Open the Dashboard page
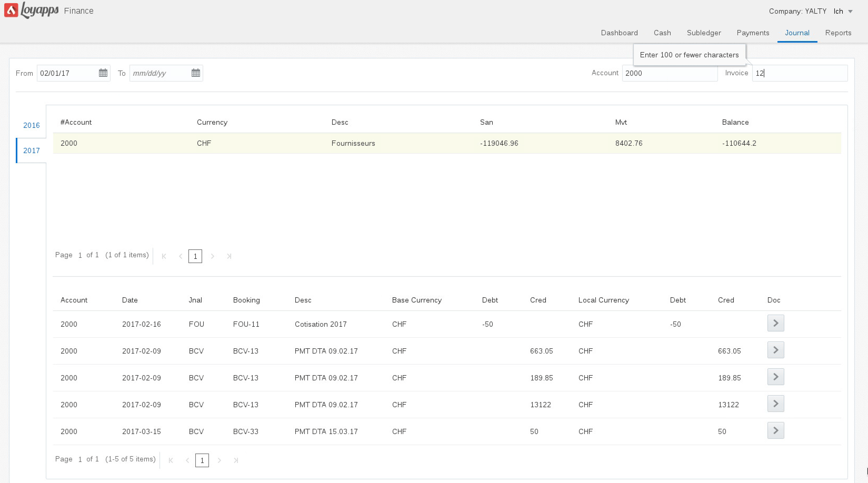 click(619, 33)
